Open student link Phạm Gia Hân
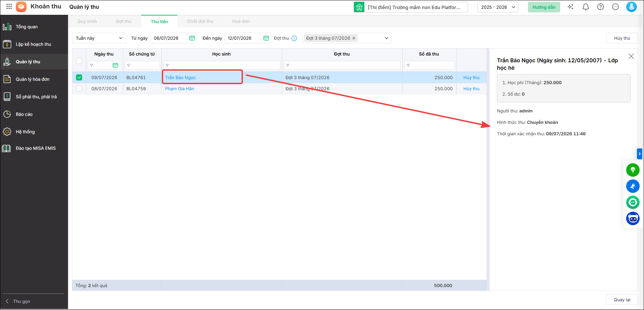The width and height of the screenshot is (644, 310). [180, 89]
